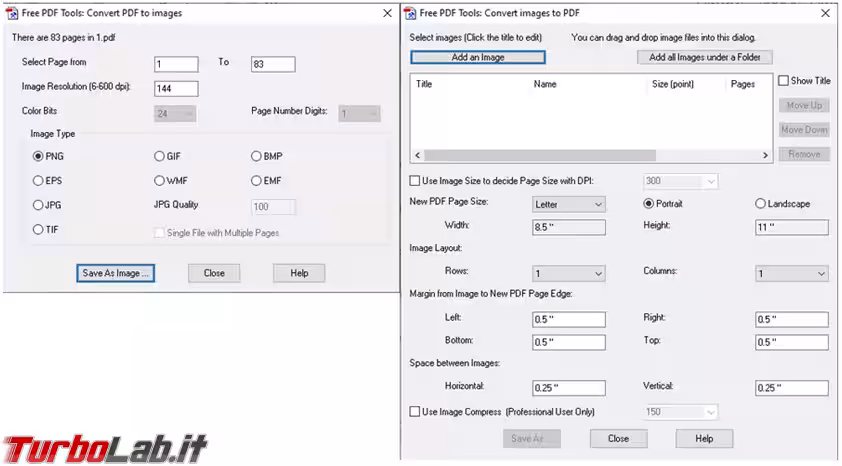Expand the Columns dropdown
The image size is (842, 466).
(x=792, y=274)
